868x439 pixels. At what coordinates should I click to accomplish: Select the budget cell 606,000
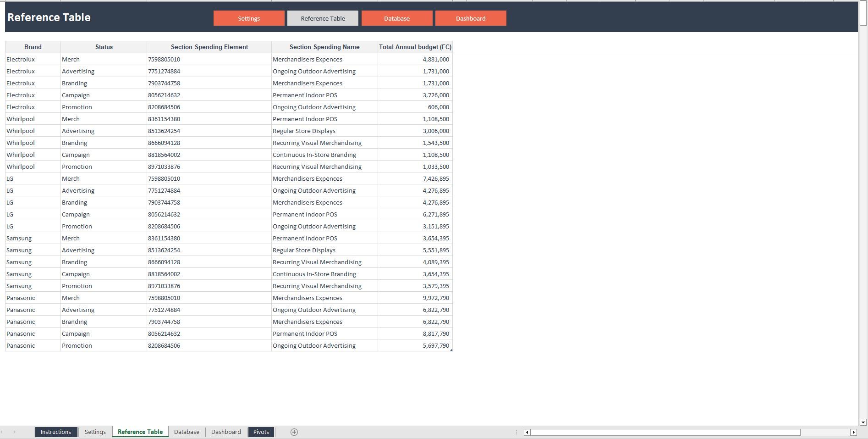pos(415,107)
